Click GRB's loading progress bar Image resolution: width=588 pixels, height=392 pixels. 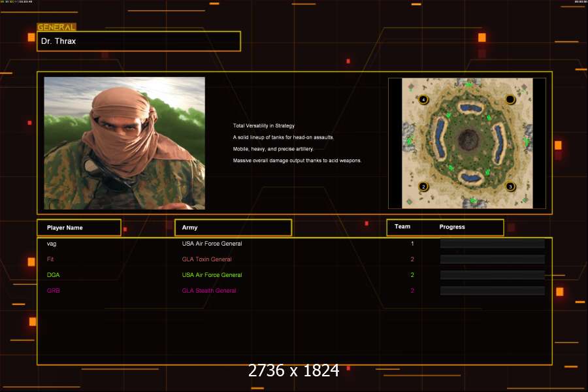pos(493,291)
